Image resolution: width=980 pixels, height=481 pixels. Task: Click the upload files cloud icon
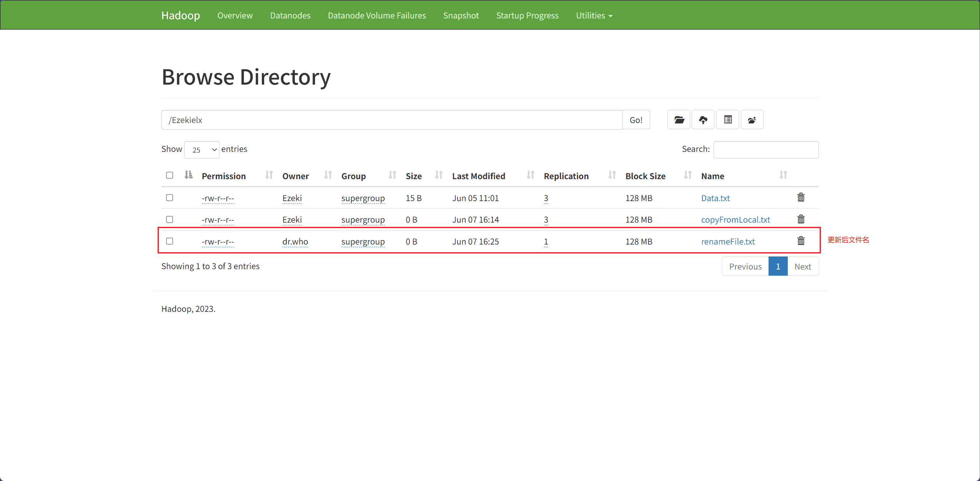[703, 120]
